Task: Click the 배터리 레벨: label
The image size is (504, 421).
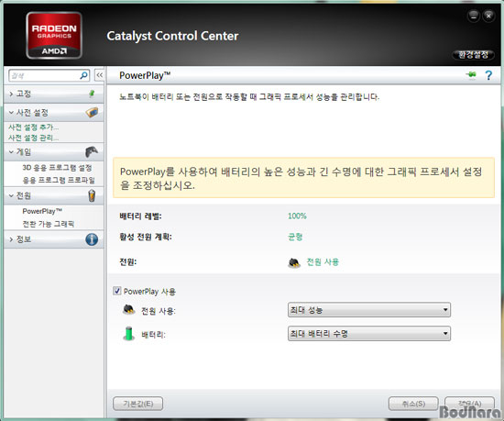Action: [140, 216]
